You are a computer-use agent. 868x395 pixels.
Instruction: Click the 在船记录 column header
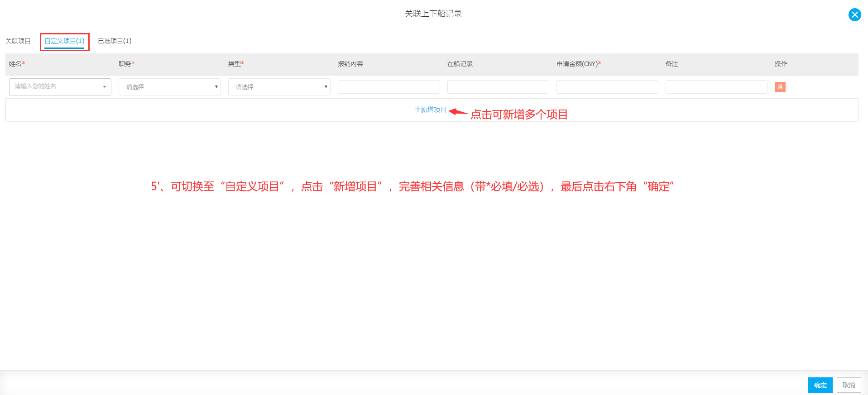click(460, 64)
